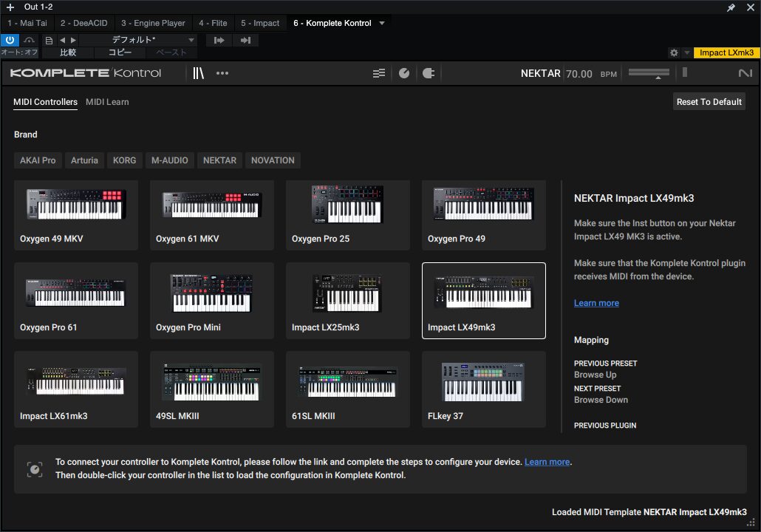The height and width of the screenshot is (532, 761).
Task: Switch to the 4 - Flite tab
Action: tap(213, 23)
